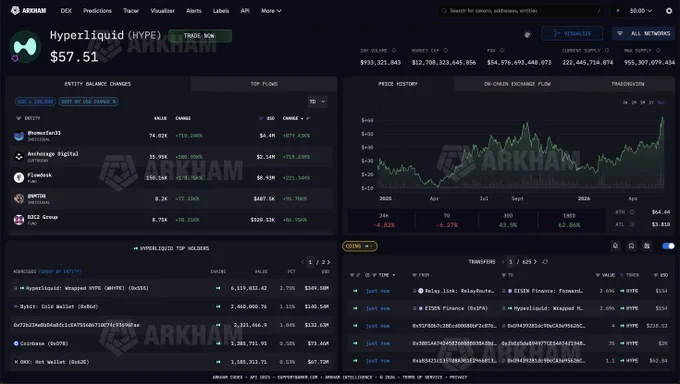Click the TO column filter icon
The height and width of the screenshot is (384, 680).
[x=503, y=275]
